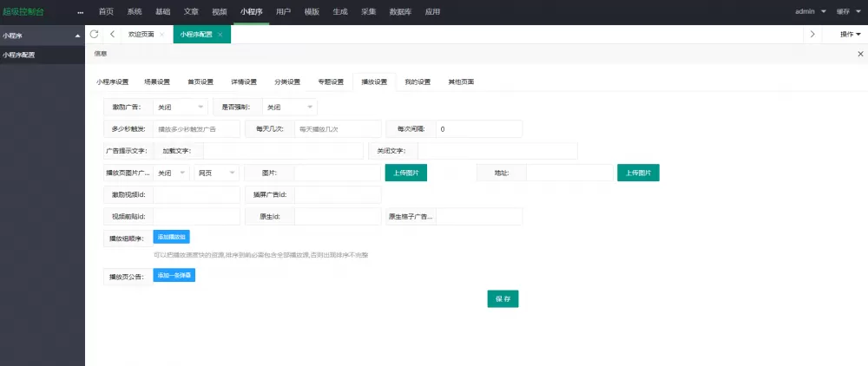The height and width of the screenshot is (366, 868).
Task: Click the 添加播放组 button
Action: click(x=172, y=236)
